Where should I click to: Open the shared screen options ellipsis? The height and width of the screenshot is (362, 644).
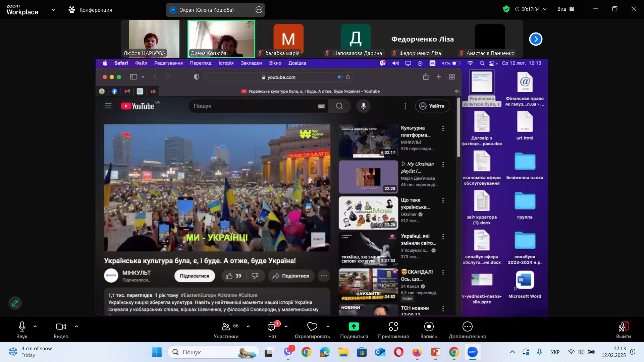pyautogui.click(x=259, y=10)
